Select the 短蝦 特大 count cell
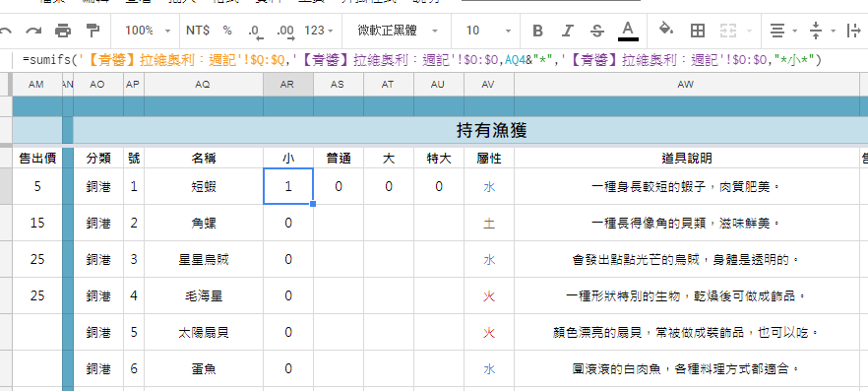The image size is (868, 391). 439,187
